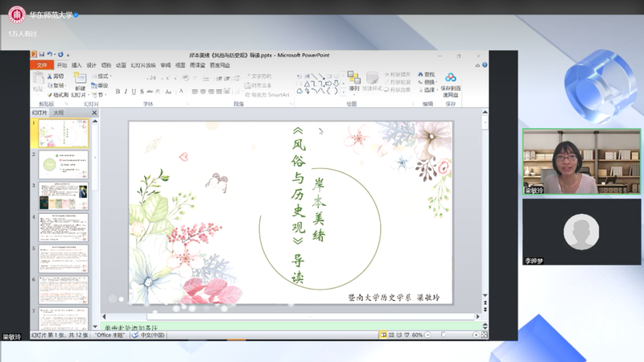Viewport: 644px width, 362px height.
Task: Open the Select (选择) dropdown
Action: click(x=428, y=90)
